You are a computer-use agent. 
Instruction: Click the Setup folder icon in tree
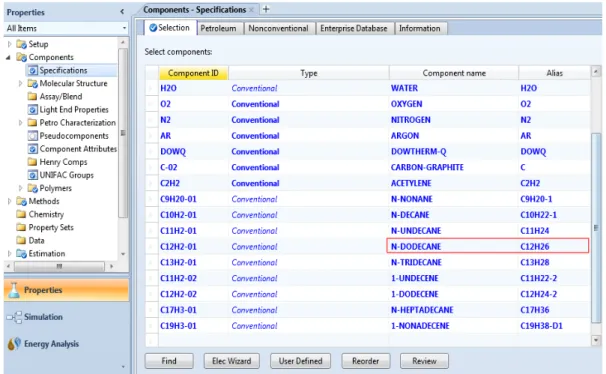click(21, 44)
